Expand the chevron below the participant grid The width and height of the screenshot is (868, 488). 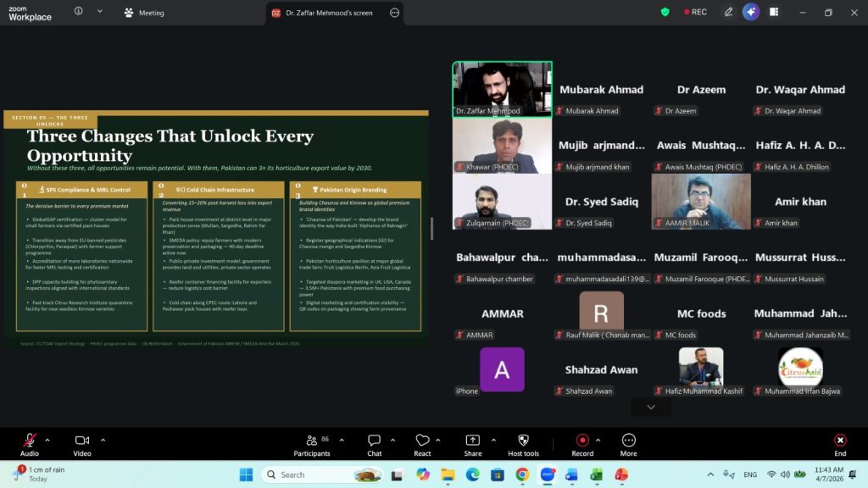coord(651,408)
